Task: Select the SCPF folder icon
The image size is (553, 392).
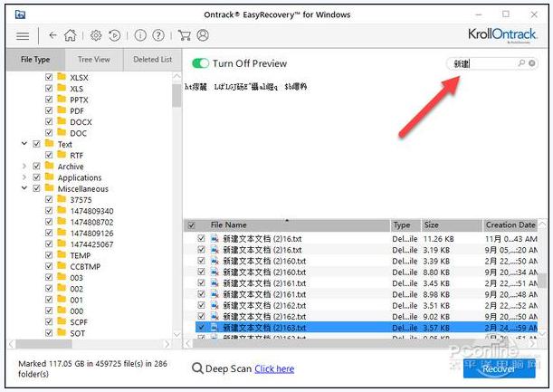Action: tap(62, 321)
